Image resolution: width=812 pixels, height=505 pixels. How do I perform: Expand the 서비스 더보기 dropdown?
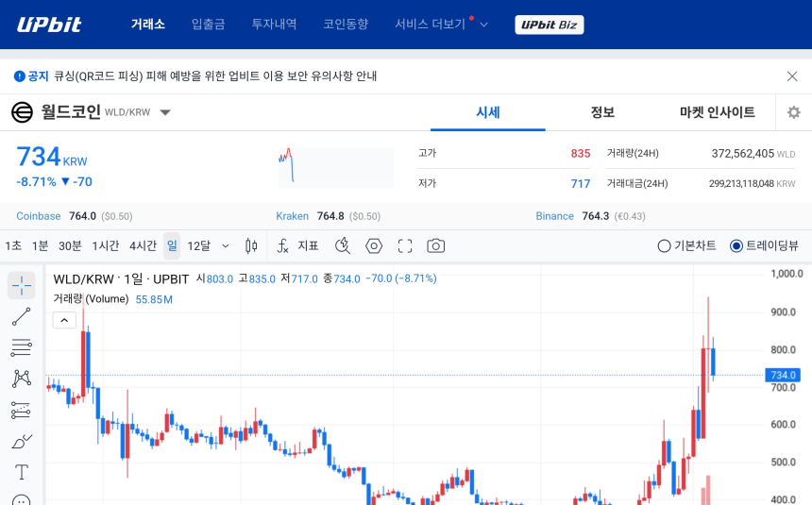click(441, 24)
